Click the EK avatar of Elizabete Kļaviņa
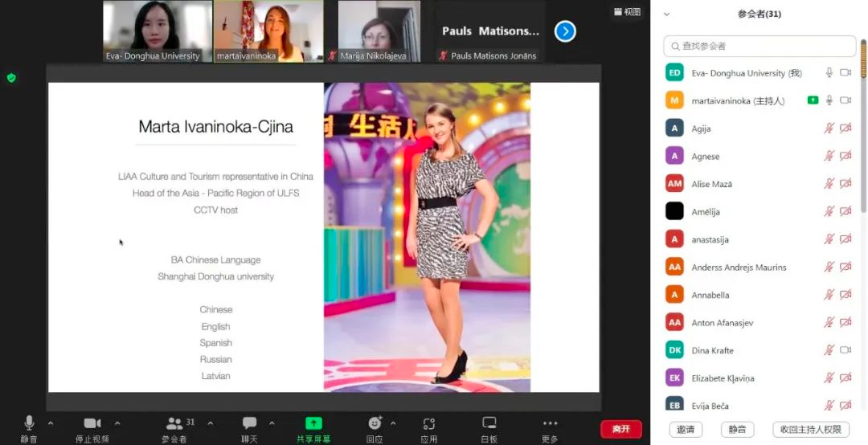Viewport: 868px width, 445px height. [674, 378]
